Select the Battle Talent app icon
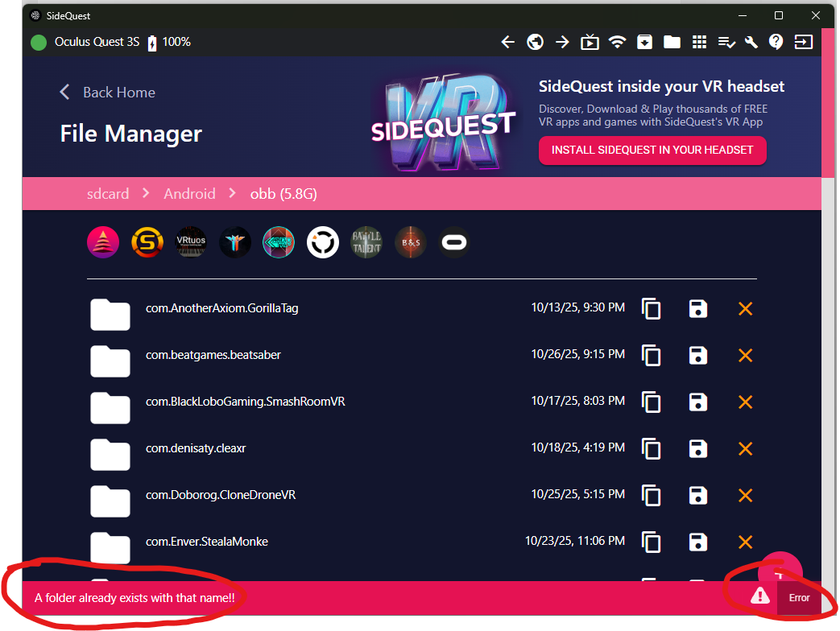 tap(366, 242)
